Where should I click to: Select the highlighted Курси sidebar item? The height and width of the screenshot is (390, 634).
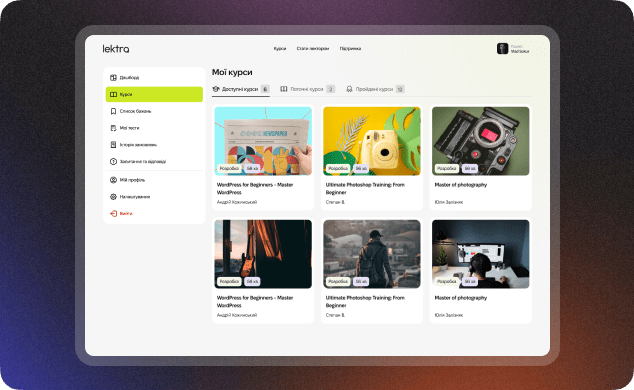154,95
